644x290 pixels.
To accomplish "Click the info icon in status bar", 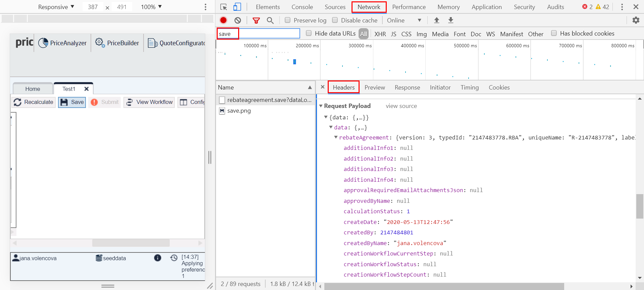I will tap(158, 258).
